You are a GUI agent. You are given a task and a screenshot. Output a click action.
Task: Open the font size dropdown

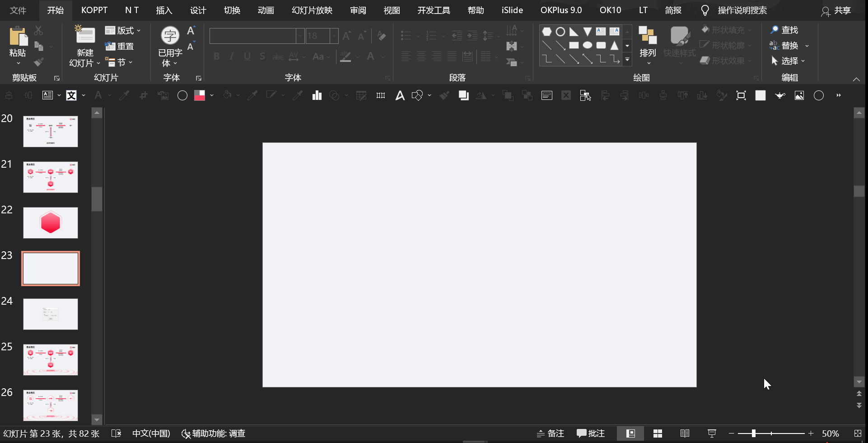coord(334,36)
